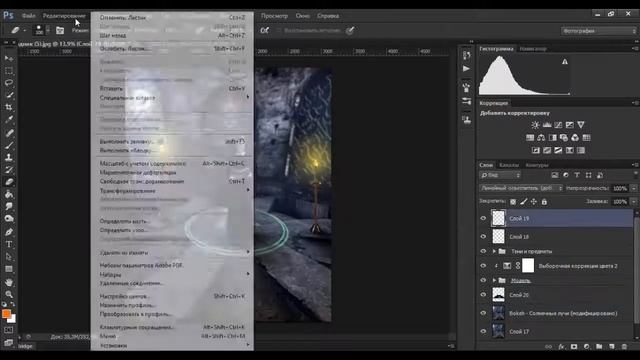Click the histogram cache warning triangle

tap(564, 62)
